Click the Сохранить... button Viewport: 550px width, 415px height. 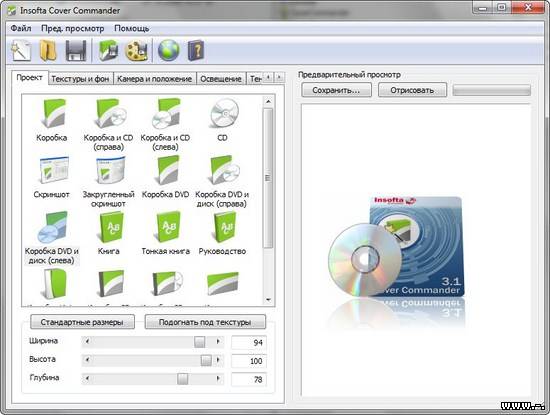[x=336, y=90]
